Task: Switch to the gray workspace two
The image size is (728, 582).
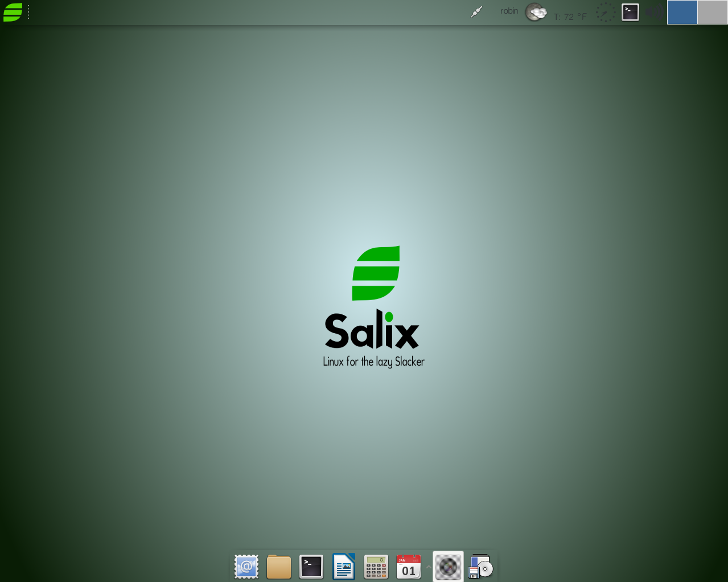Action: pyautogui.click(x=713, y=12)
